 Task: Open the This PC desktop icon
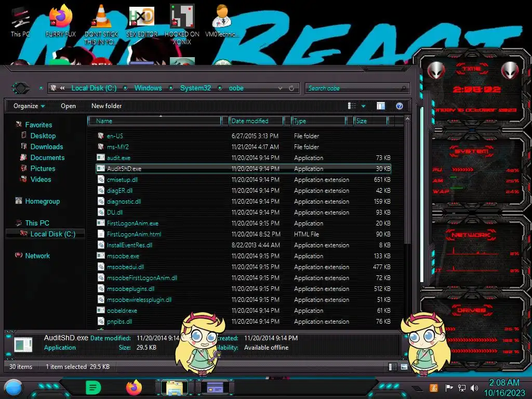[20, 22]
